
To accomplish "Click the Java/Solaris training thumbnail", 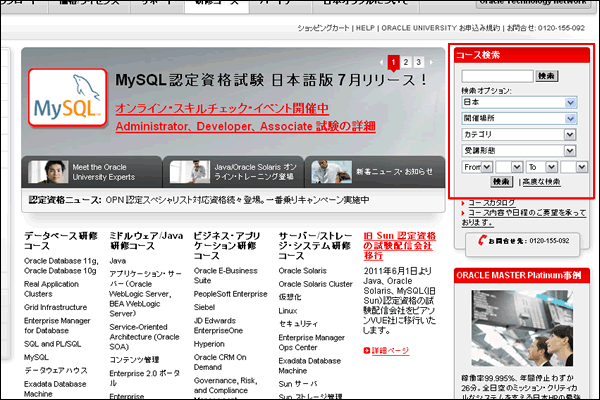I will pyautogui.click(x=190, y=172).
